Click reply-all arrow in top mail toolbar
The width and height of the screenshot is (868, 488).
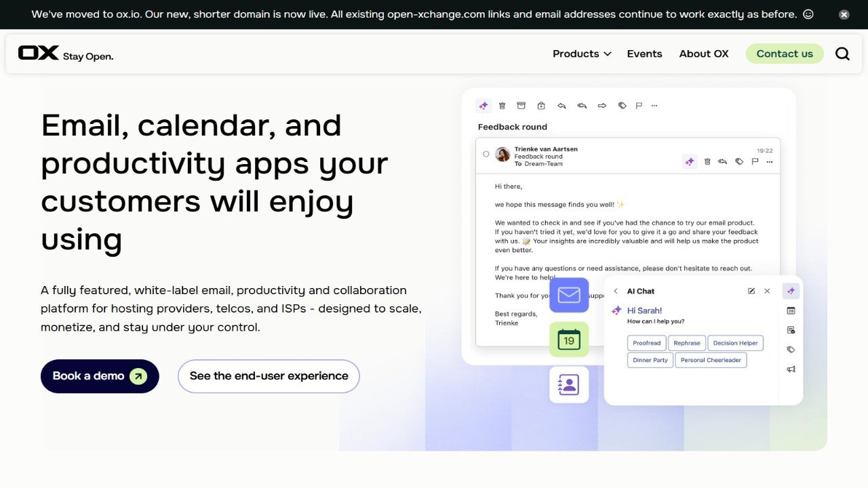click(x=582, y=106)
